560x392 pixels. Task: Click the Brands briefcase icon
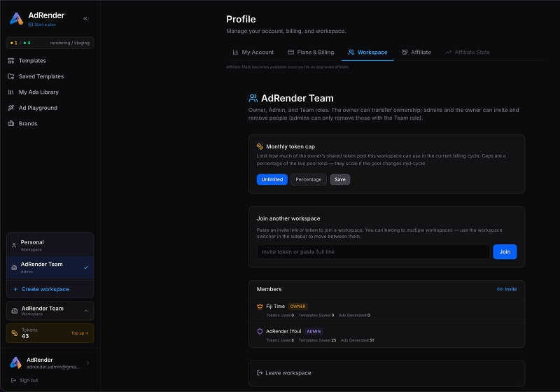coord(11,123)
